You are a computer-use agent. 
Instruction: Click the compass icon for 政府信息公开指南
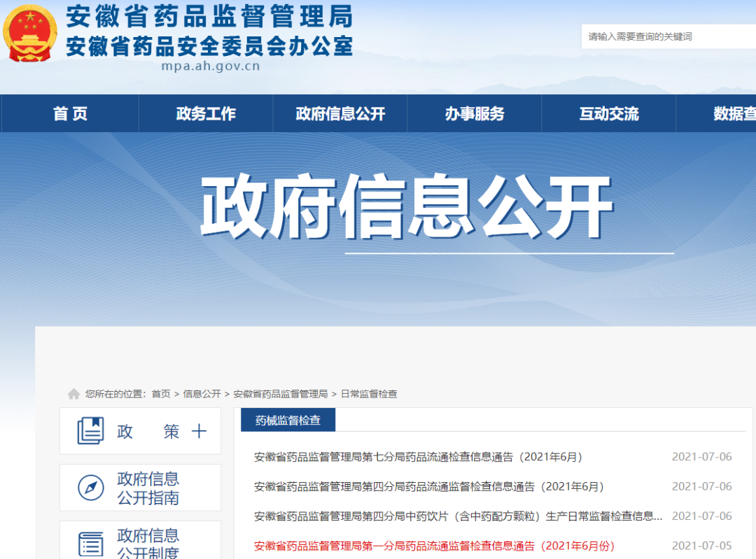click(90, 488)
